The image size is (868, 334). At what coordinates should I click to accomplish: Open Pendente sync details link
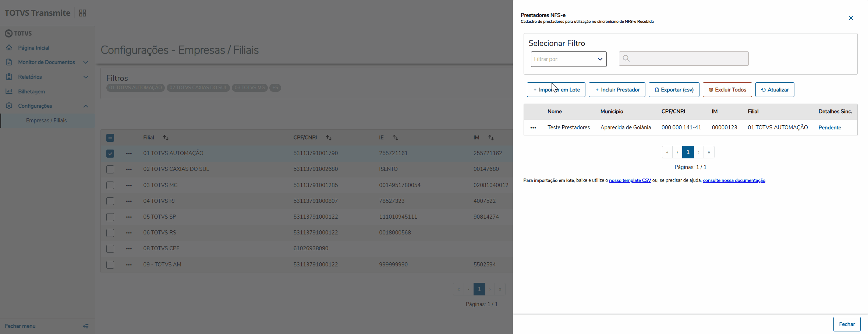(830, 128)
